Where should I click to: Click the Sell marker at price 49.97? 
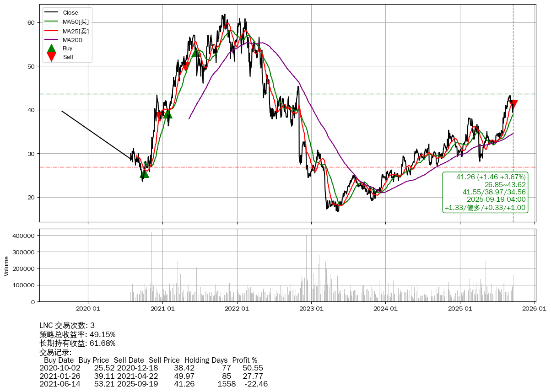pyautogui.click(x=185, y=66)
